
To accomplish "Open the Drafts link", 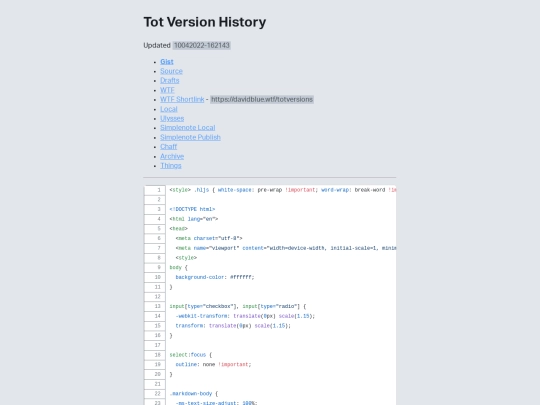I will coord(169,80).
